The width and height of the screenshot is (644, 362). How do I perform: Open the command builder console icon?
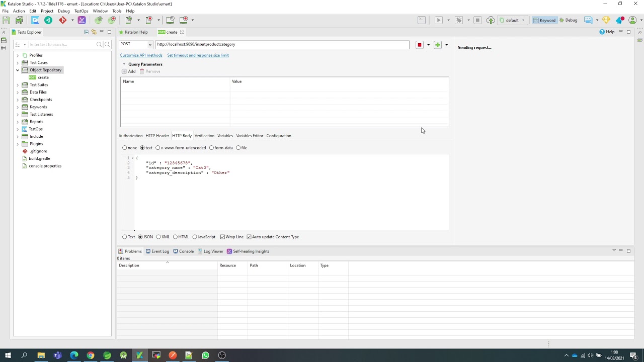point(422,20)
